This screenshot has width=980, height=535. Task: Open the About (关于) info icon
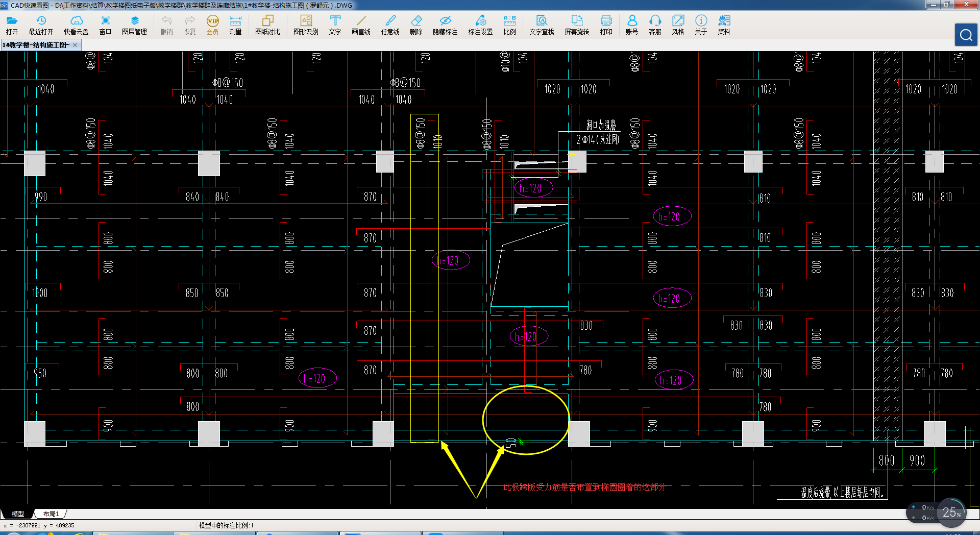point(701,25)
